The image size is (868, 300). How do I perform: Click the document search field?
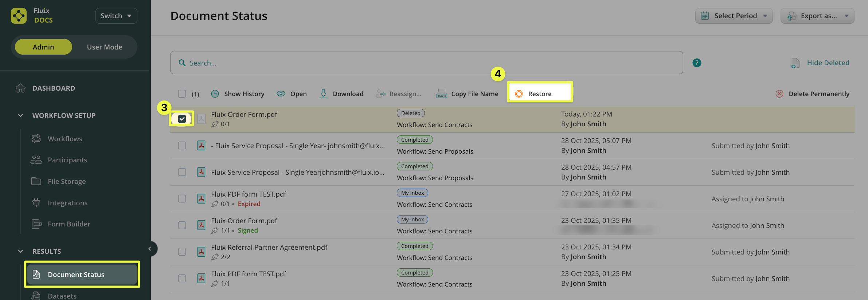pos(426,63)
